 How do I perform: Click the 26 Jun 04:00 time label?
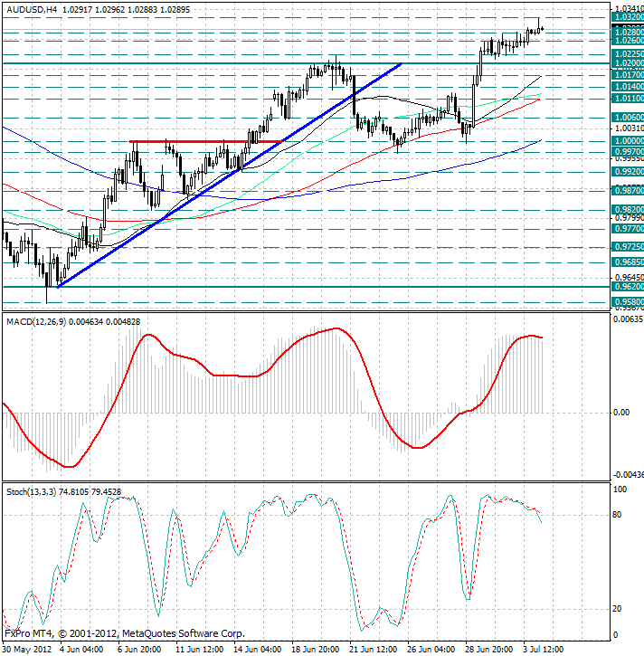[x=431, y=650]
